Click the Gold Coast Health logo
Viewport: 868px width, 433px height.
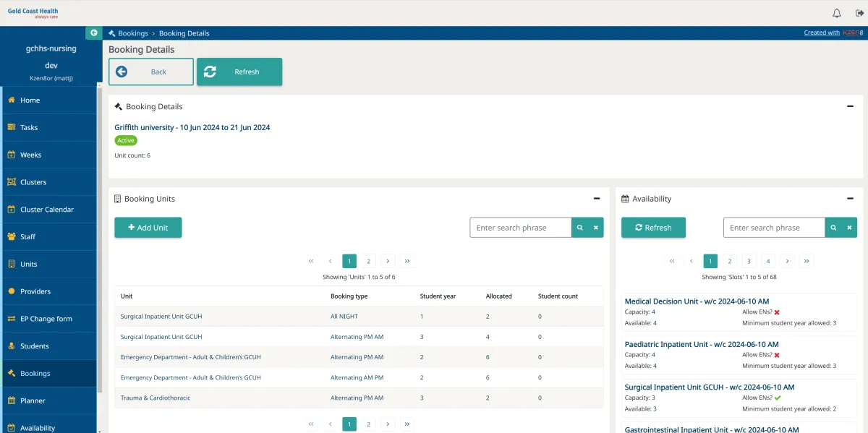click(33, 13)
